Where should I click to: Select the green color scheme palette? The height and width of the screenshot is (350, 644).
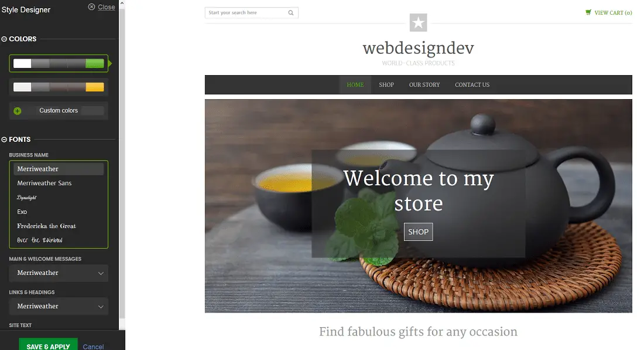point(59,63)
